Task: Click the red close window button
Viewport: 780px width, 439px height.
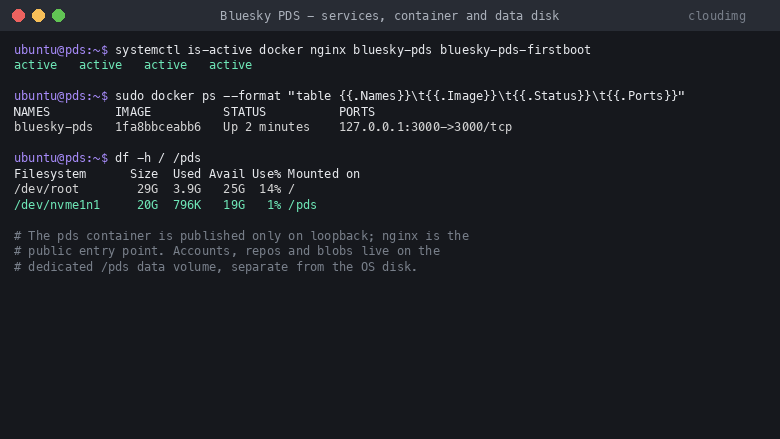Action: point(18,16)
